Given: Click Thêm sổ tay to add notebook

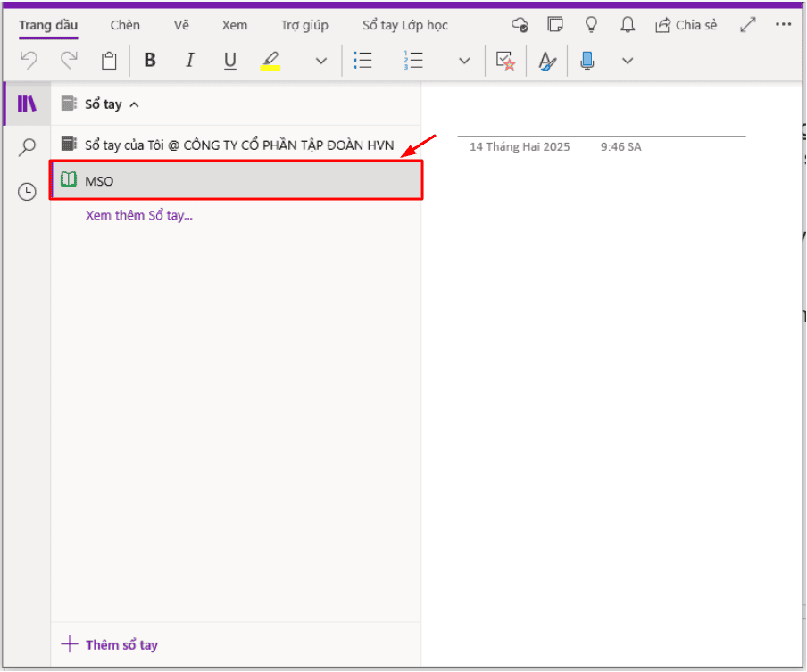Looking at the screenshot, I should pos(110,644).
